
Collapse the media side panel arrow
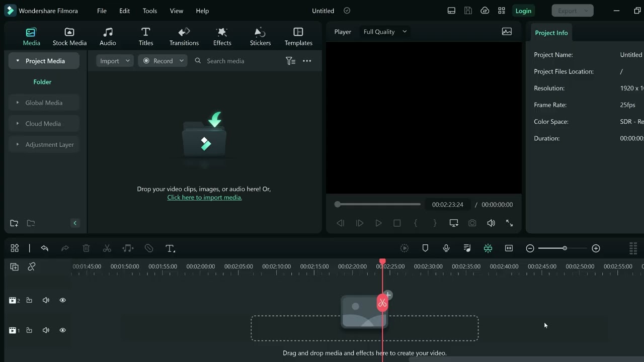[x=75, y=223]
